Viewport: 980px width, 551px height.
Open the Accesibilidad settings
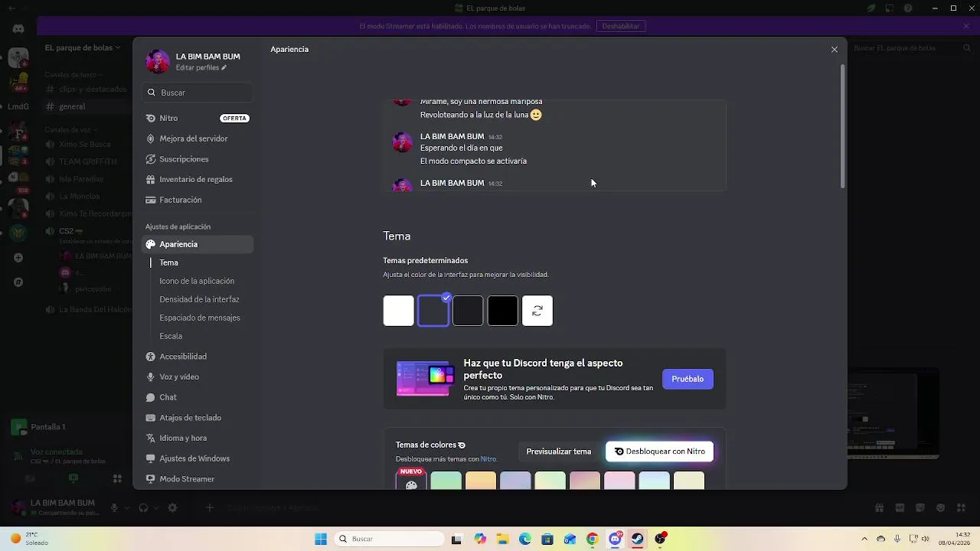(198, 357)
